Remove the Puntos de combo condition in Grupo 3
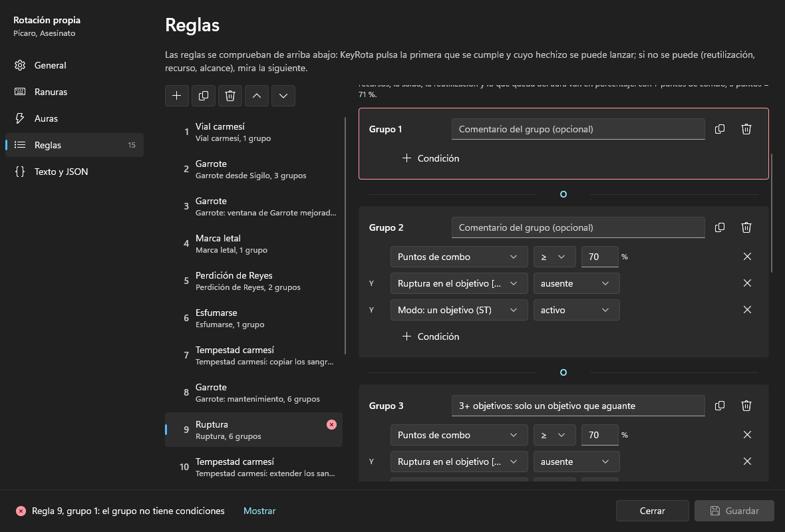 tap(747, 435)
